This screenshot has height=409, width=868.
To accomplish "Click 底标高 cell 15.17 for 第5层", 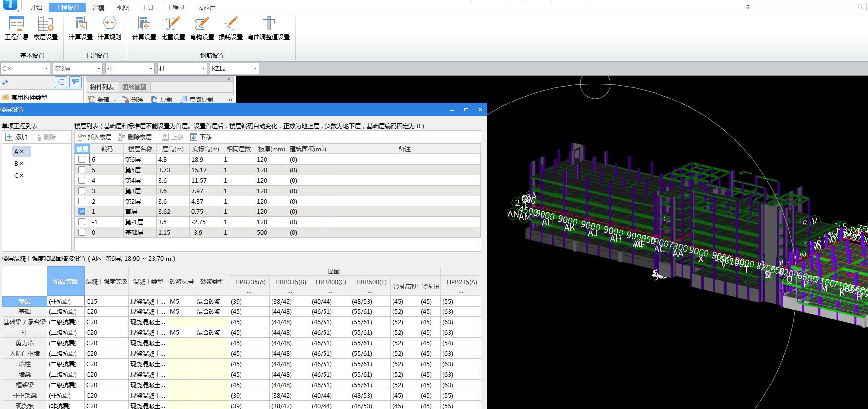I will tap(206, 170).
